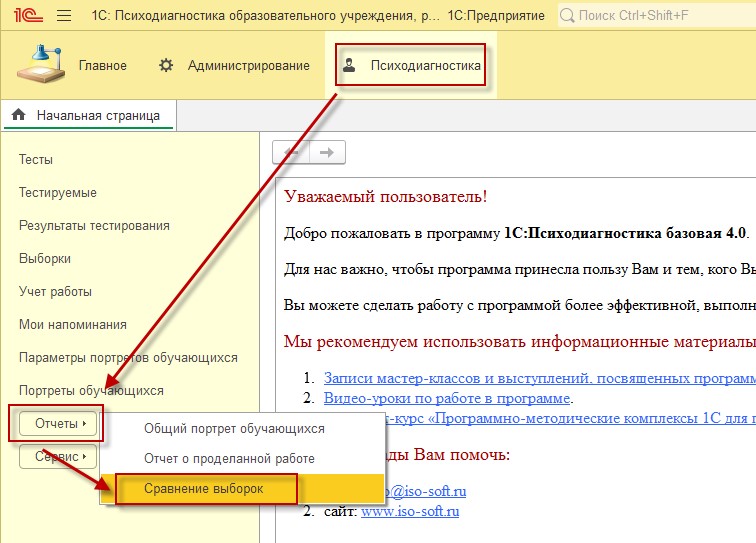
Task: Open Выборки in the sidebar
Action: click(x=45, y=259)
